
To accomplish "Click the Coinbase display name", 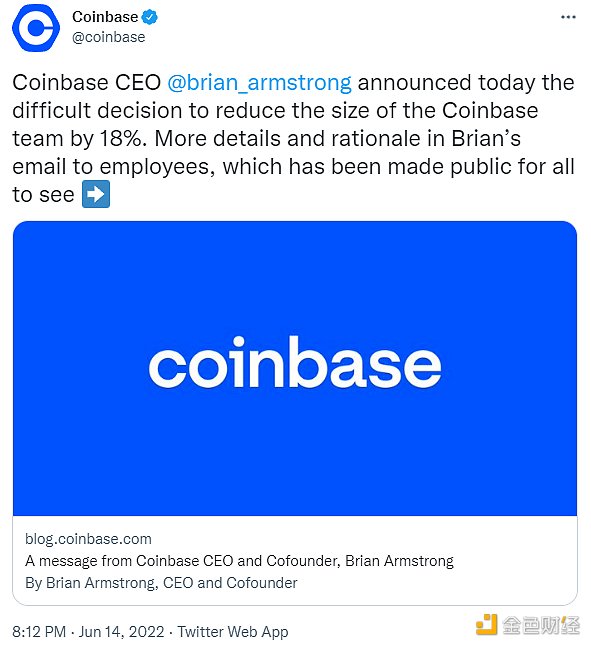I will 105,17.
